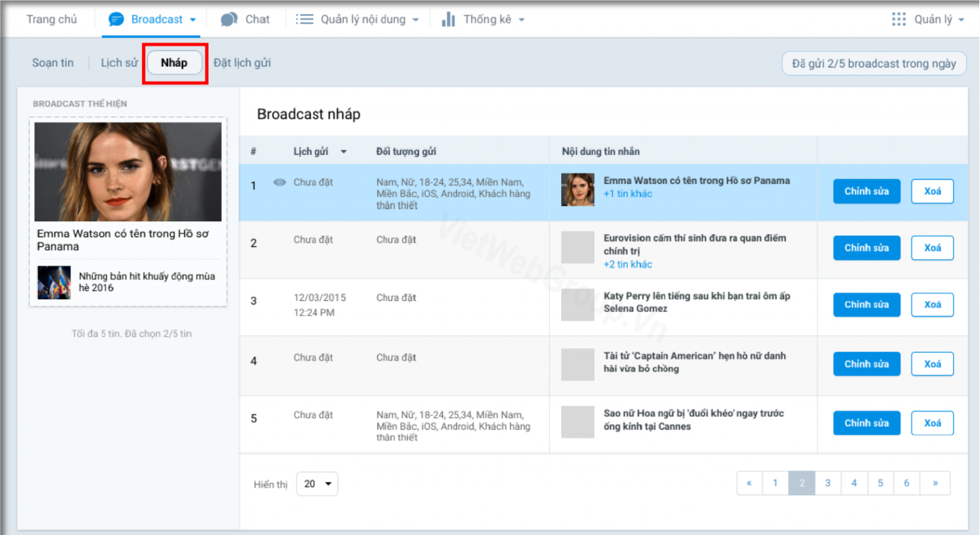Click the Broadcast speech bubble icon
Image resolution: width=980 pixels, height=535 pixels.
116,20
